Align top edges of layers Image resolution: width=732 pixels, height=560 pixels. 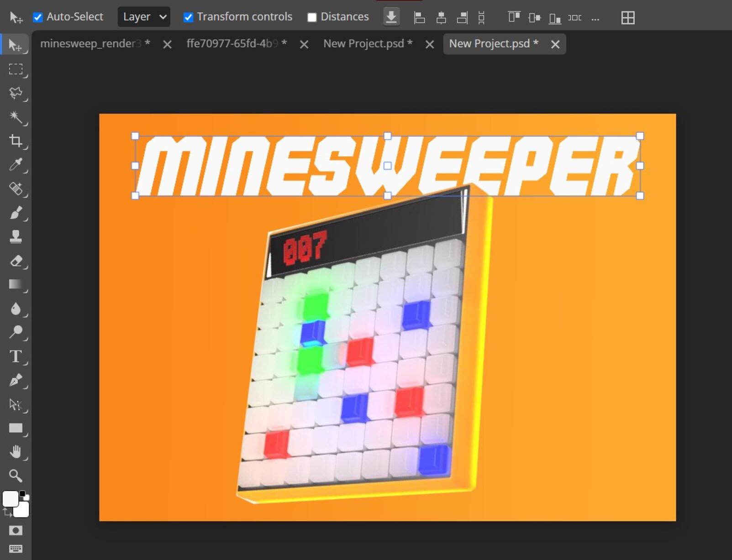click(514, 18)
